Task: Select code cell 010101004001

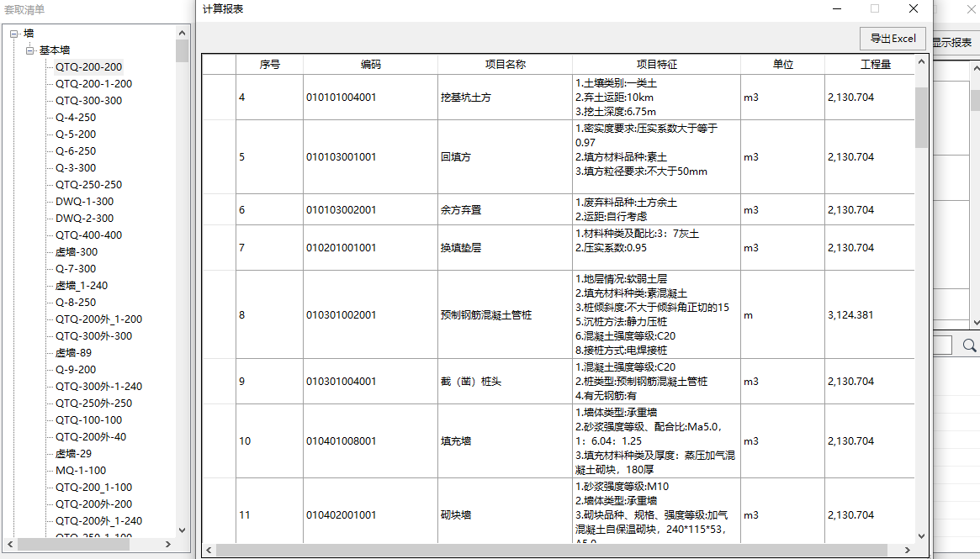Action: pos(371,98)
